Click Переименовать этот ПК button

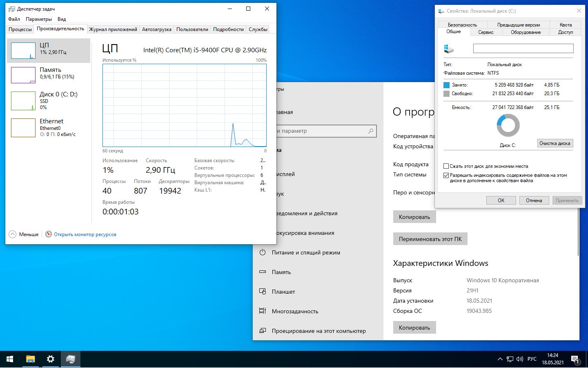pyautogui.click(x=430, y=239)
